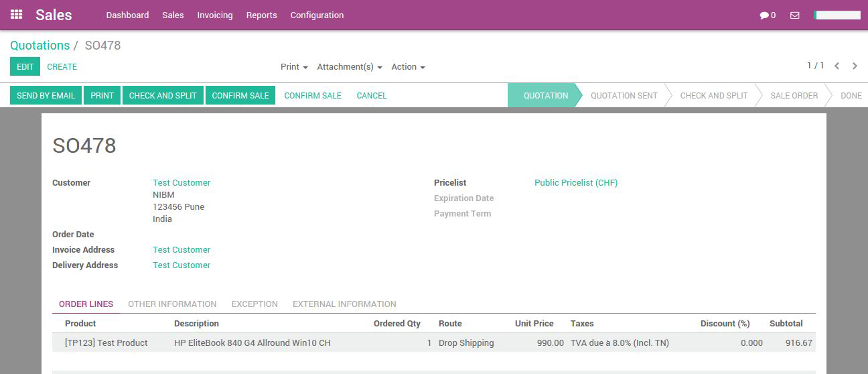
Task: Select the Done status stage
Action: tap(851, 95)
